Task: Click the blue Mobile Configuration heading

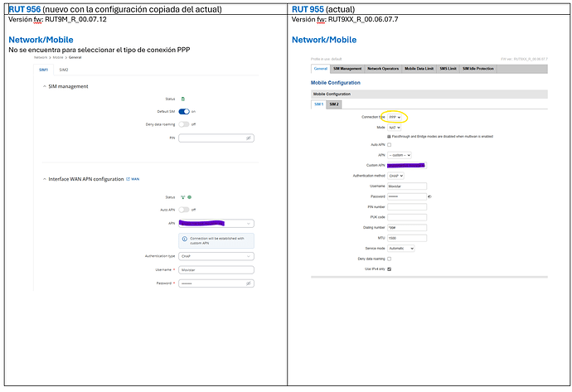Action: [x=336, y=83]
